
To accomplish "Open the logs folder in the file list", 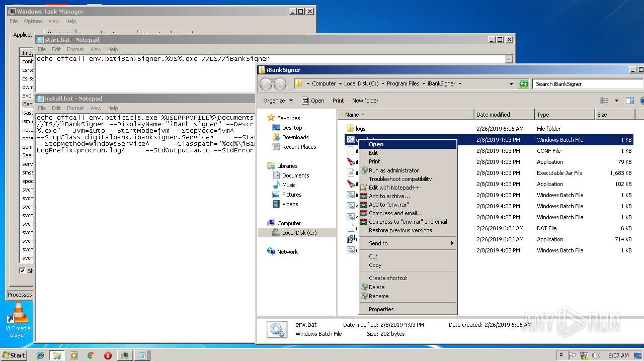I will 361,129.
